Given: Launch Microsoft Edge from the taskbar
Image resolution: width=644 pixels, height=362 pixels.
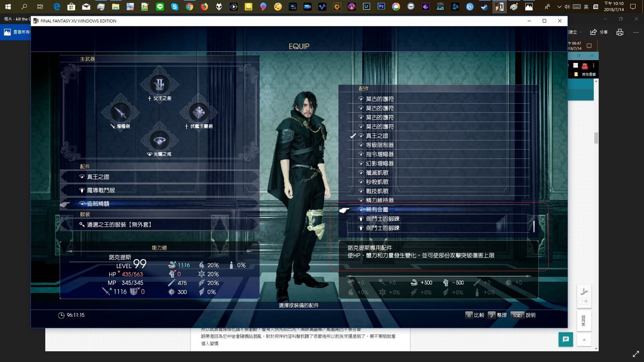Looking at the screenshot, I should [56, 7].
